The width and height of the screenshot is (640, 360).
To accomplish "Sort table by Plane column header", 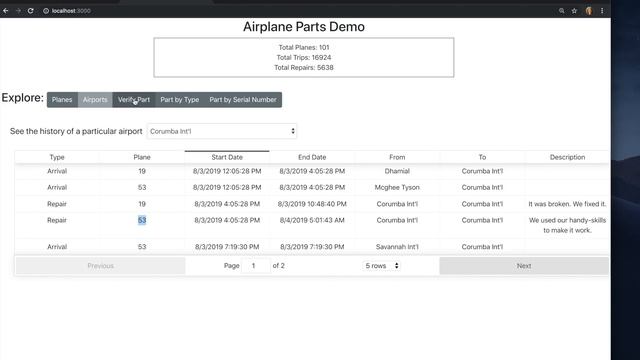I will [142, 157].
